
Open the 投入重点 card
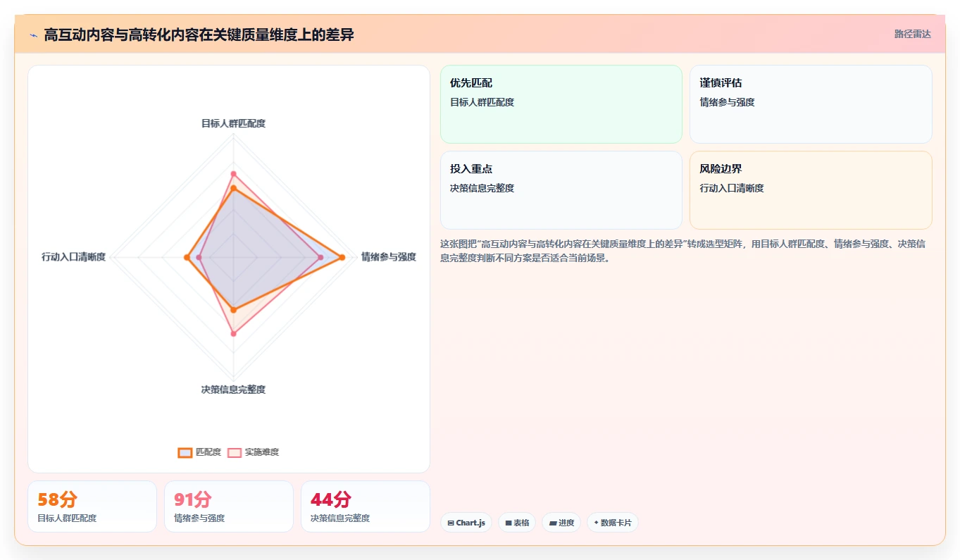561,190
